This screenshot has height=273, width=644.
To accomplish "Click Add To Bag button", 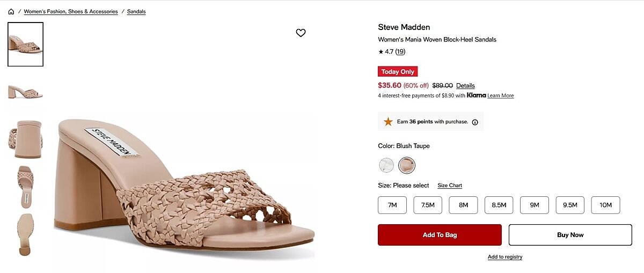I will [x=440, y=235].
